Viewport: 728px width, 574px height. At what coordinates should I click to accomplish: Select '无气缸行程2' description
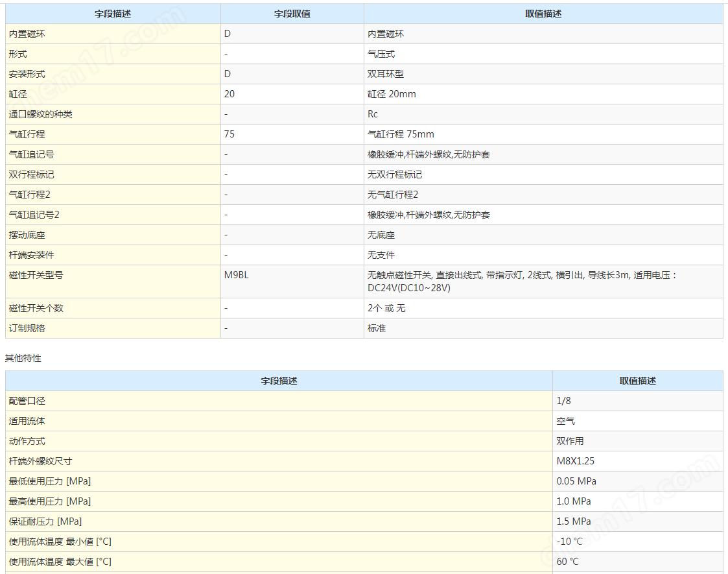(x=393, y=195)
